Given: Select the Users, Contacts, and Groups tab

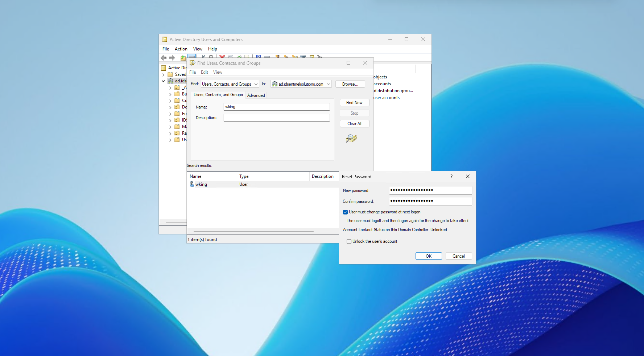Looking at the screenshot, I should (x=218, y=95).
